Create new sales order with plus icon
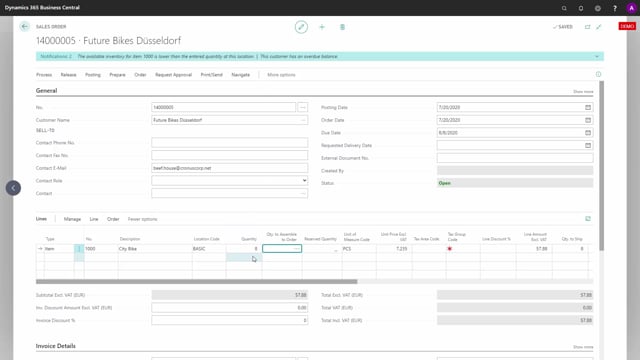Viewport: 640px width, 360px height. pos(322,27)
